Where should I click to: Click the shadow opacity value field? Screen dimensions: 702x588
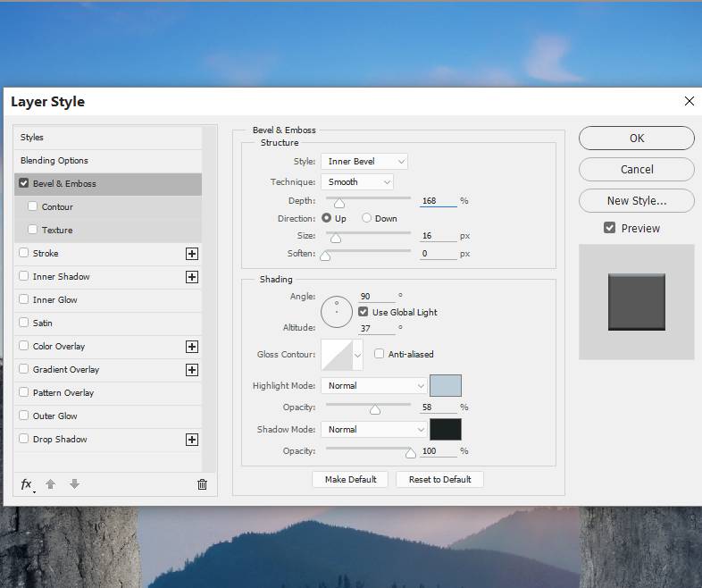(439, 451)
